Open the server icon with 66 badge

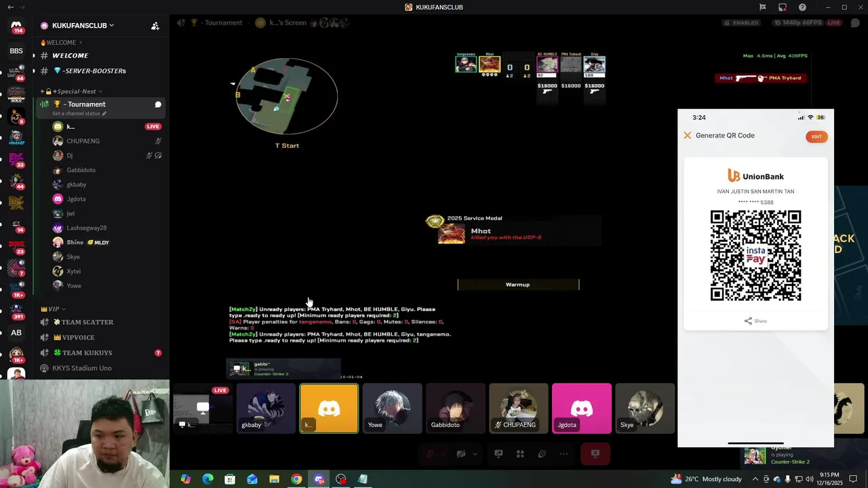(x=16, y=73)
